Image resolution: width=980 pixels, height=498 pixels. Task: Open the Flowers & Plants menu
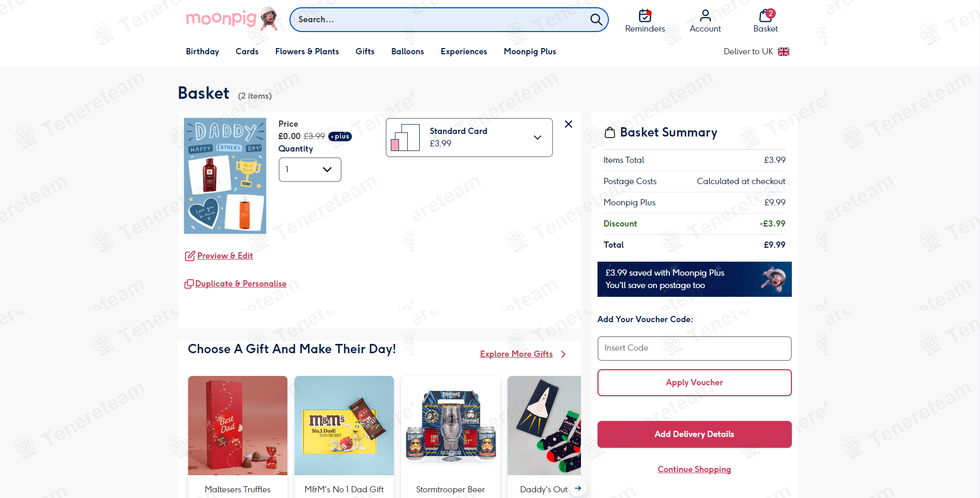(x=307, y=52)
